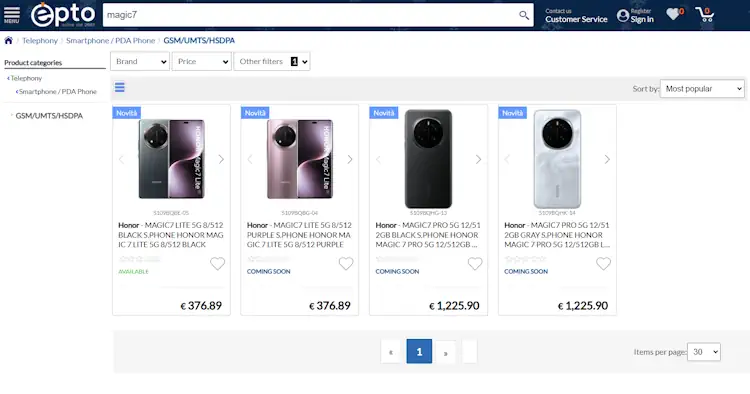Show previous image of Magic7 Pro Black

point(378,159)
